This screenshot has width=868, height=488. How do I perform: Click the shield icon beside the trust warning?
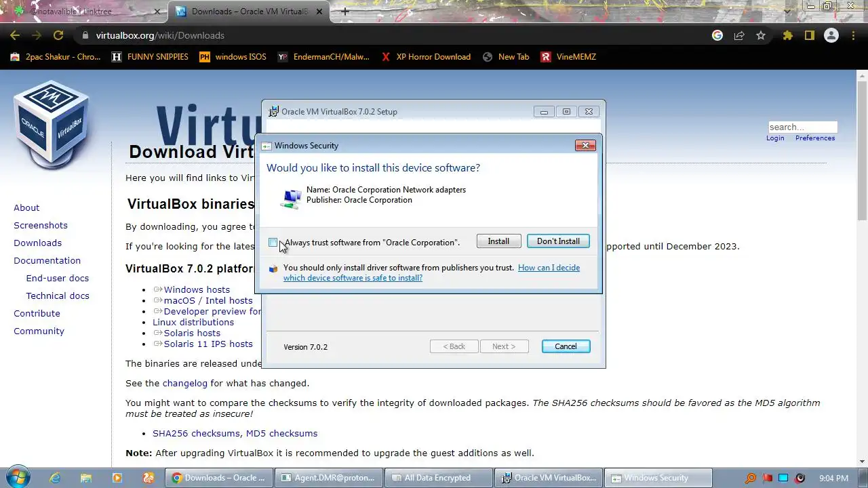(273, 269)
